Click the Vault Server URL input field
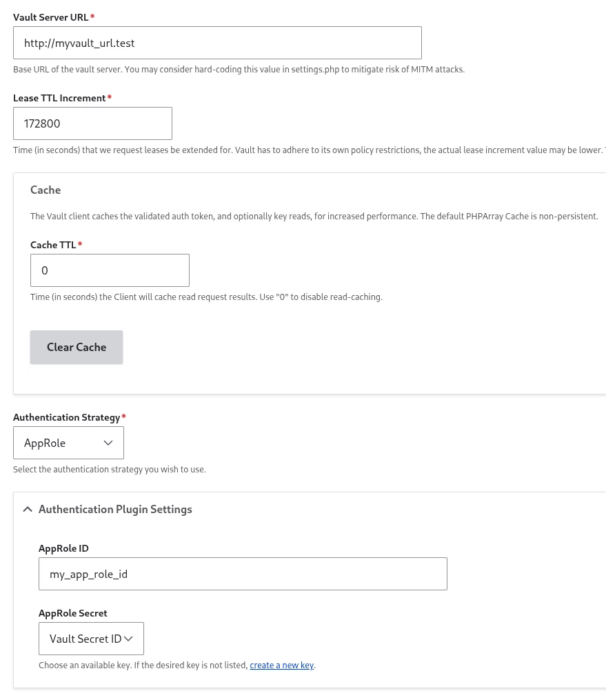The height and width of the screenshot is (700, 606). pos(217,43)
